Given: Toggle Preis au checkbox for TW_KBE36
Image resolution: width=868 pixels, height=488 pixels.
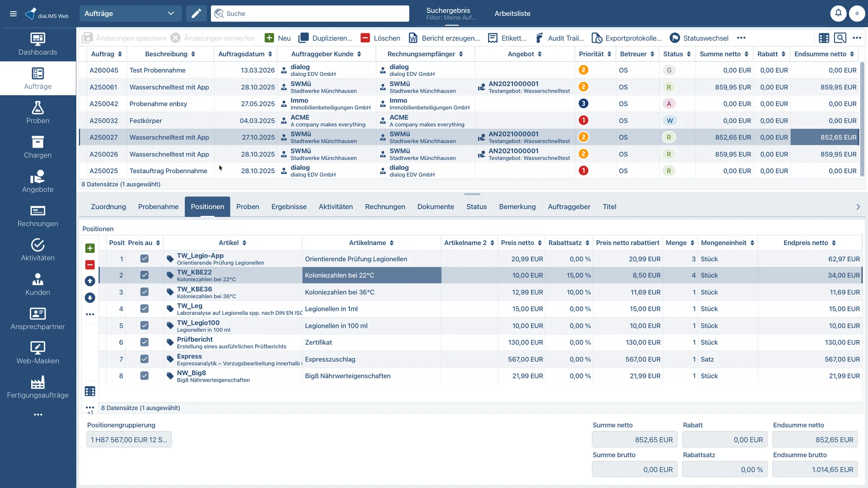Looking at the screenshot, I should pyautogui.click(x=144, y=292).
